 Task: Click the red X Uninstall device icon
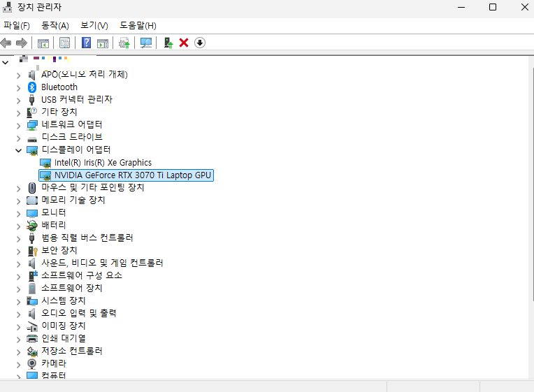[184, 43]
